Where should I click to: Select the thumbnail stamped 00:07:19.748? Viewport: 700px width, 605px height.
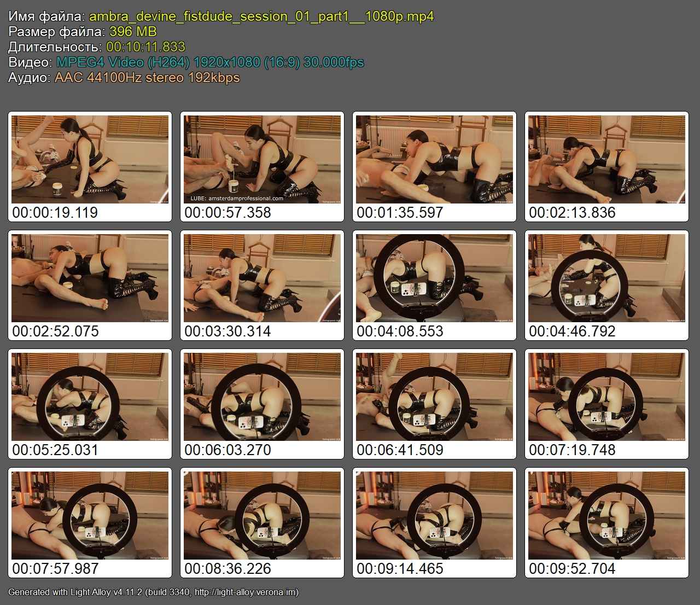coord(607,397)
